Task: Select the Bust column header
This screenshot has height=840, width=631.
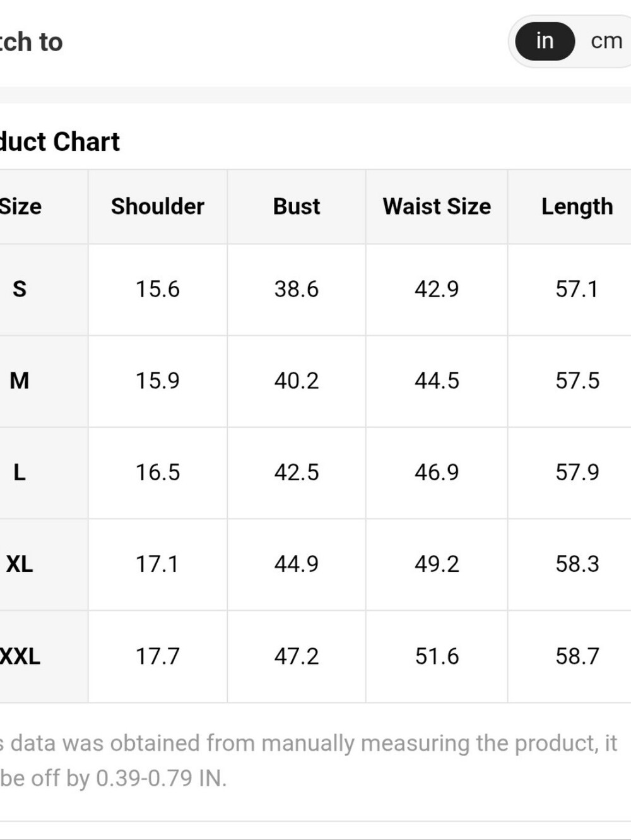Action: [297, 206]
